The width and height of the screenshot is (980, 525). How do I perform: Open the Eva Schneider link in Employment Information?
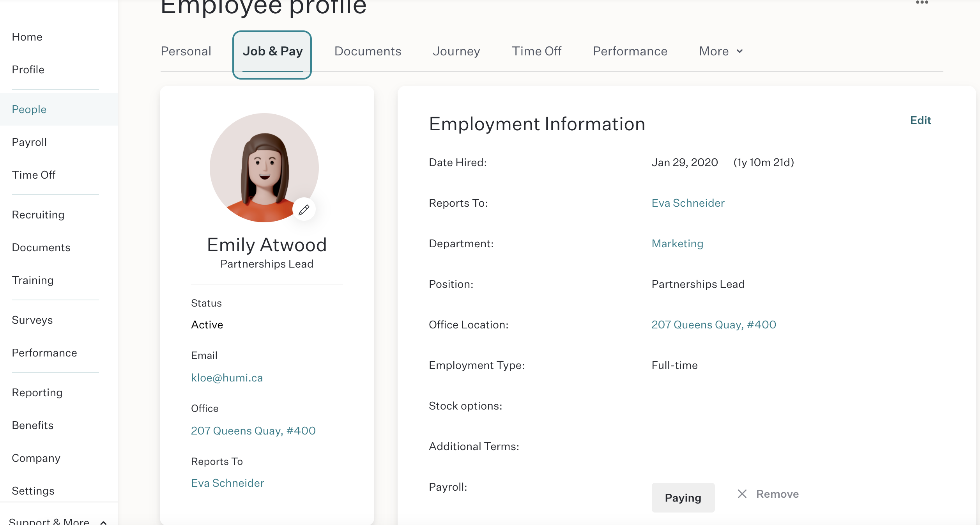tap(688, 203)
